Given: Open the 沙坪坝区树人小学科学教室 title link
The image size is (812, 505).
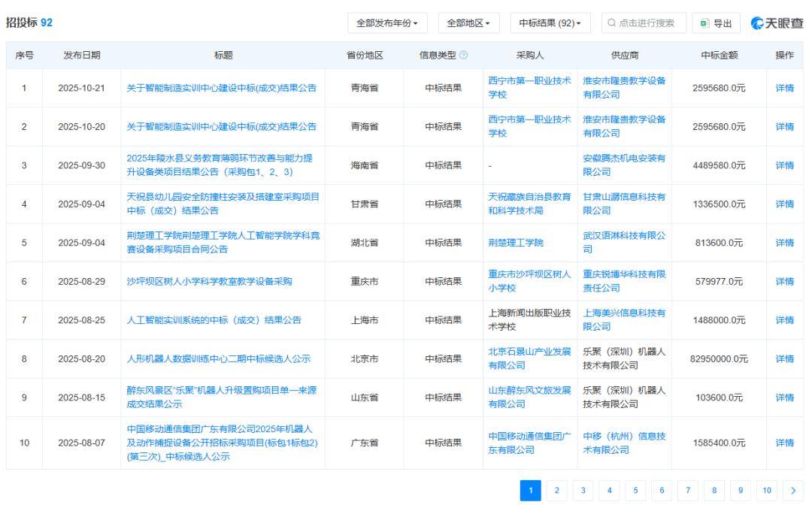Looking at the screenshot, I should coord(209,281).
